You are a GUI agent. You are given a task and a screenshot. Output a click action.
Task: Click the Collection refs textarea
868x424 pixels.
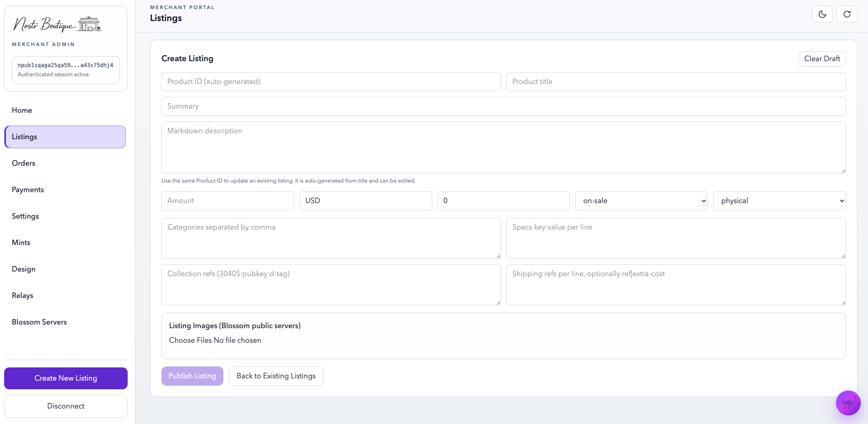click(331, 285)
